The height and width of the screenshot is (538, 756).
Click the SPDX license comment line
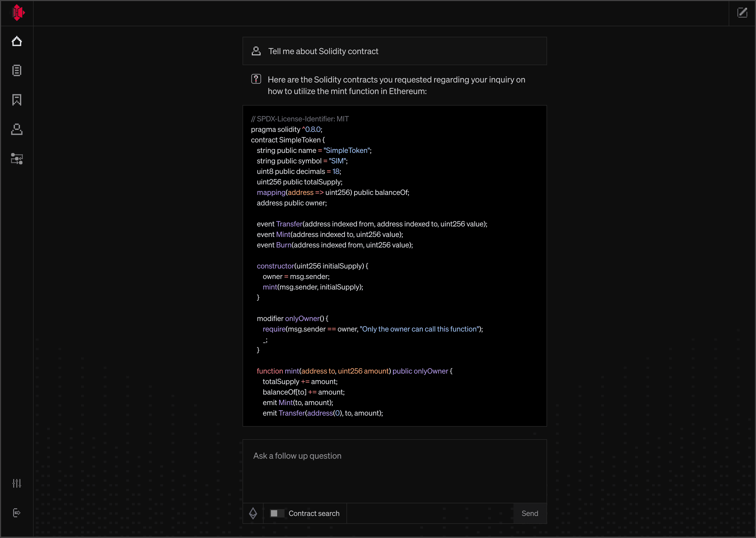pos(300,119)
